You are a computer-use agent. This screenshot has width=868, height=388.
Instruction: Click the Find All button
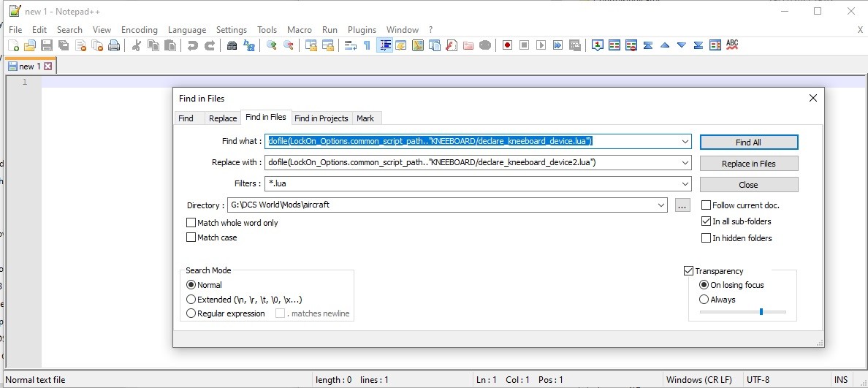click(x=748, y=142)
